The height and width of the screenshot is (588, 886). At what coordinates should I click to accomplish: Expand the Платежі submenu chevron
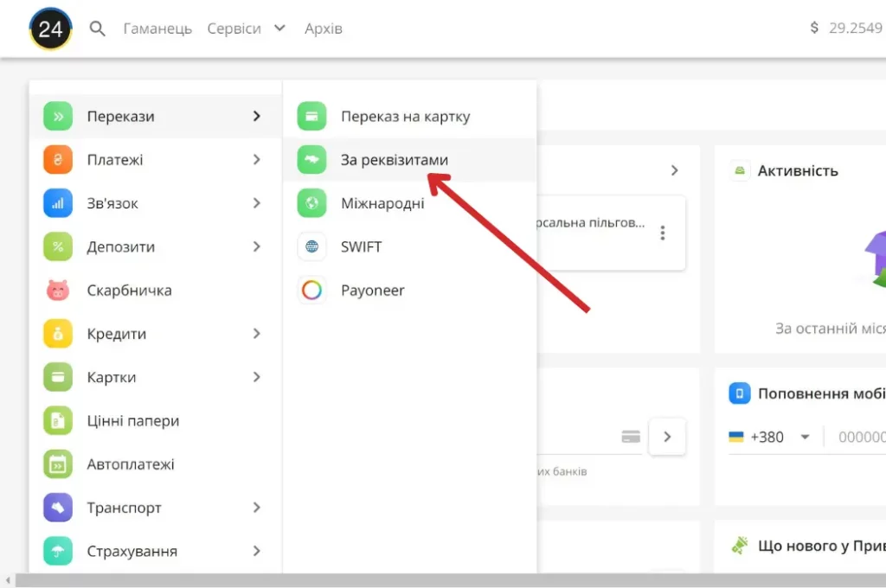(256, 160)
